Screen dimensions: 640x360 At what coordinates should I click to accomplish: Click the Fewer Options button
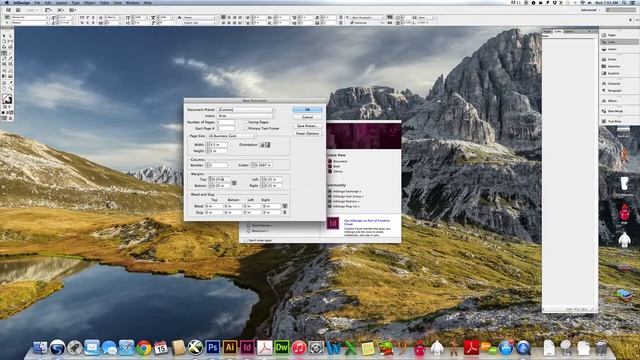(307, 133)
